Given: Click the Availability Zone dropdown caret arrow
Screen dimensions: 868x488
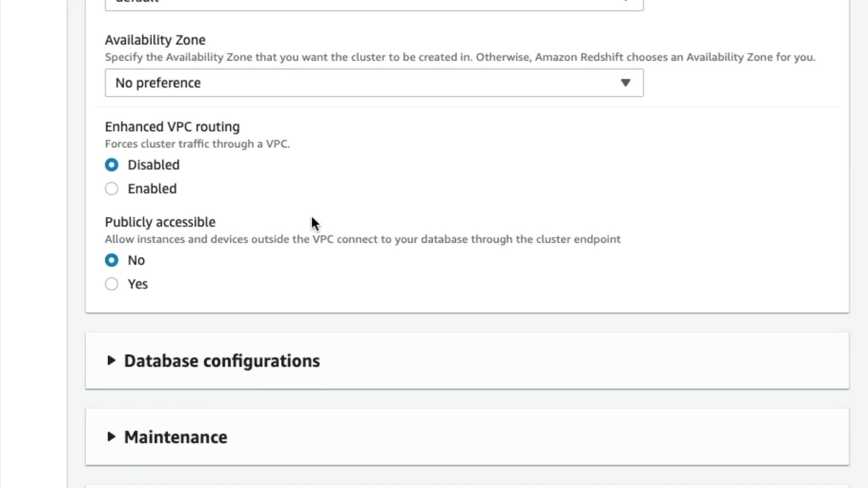Looking at the screenshot, I should point(625,83).
